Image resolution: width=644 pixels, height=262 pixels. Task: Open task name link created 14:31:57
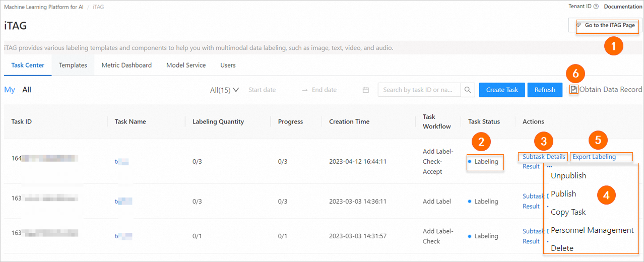point(123,236)
